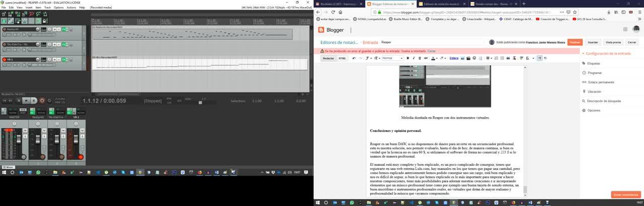Click the MASTER volume fader in mixer
The image size is (644, 206).
pyautogui.click(x=19, y=139)
